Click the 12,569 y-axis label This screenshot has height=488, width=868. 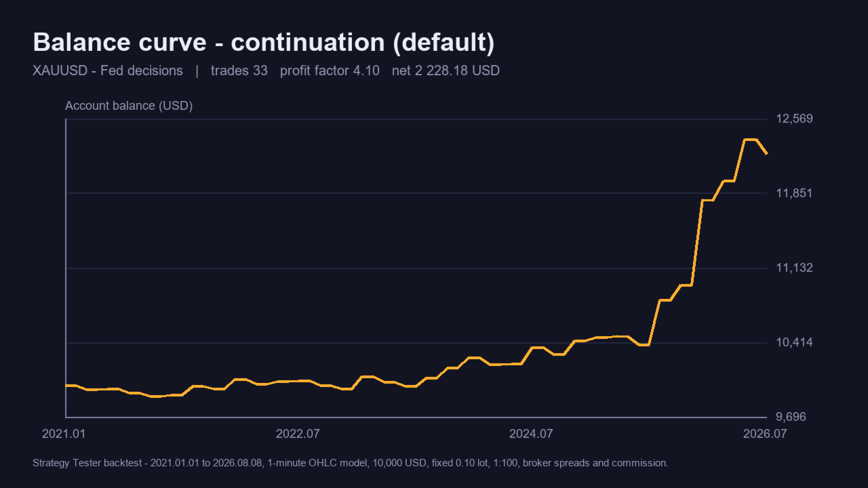coord(794,119)
